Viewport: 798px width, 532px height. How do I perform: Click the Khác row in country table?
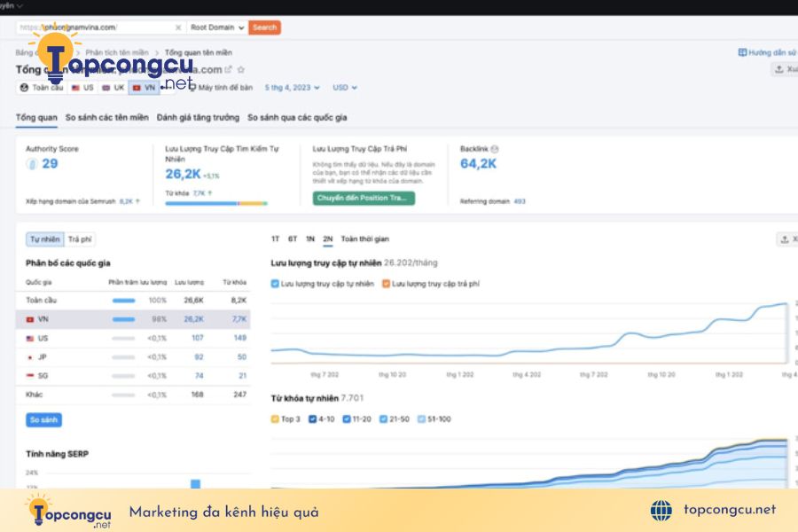pos(133,395)
